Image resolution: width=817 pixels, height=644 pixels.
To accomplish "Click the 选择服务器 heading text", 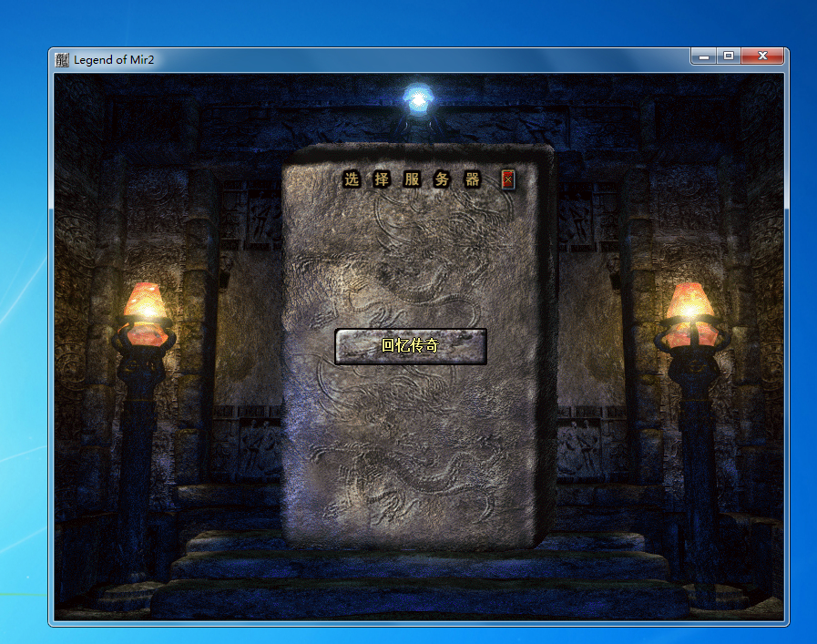I will [x=412, y=179].
